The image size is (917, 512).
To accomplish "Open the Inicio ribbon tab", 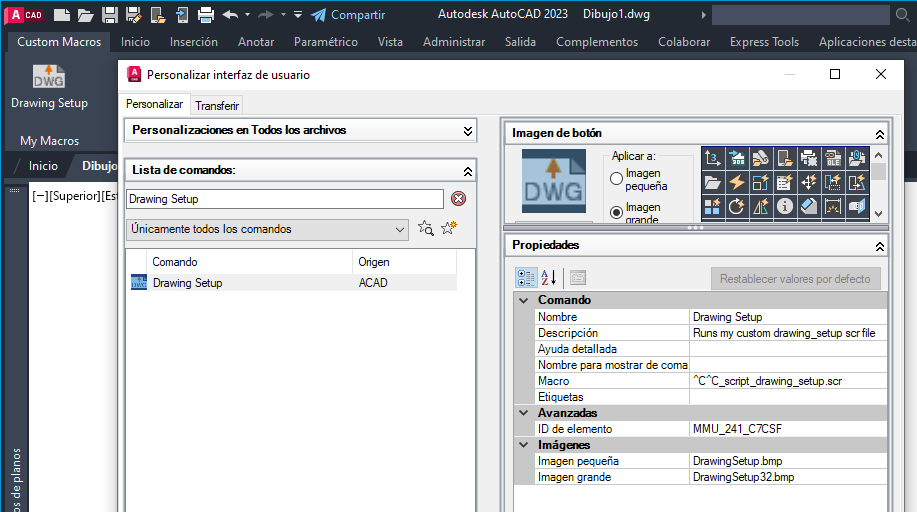I will point(135,42).
